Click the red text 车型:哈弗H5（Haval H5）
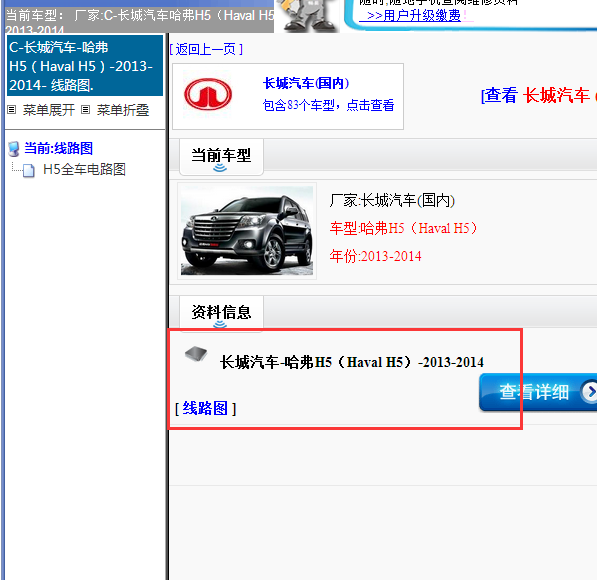Screen dimensions: 597x580 point(404,228)
